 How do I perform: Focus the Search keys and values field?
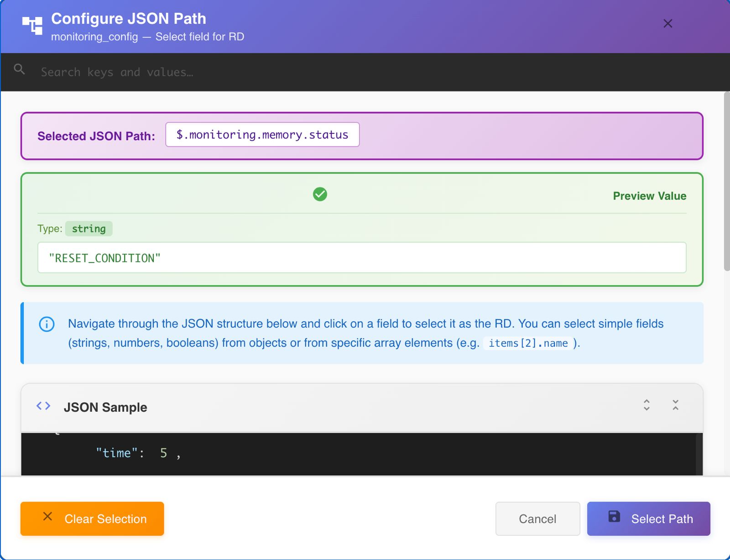(x=365, y=72)
